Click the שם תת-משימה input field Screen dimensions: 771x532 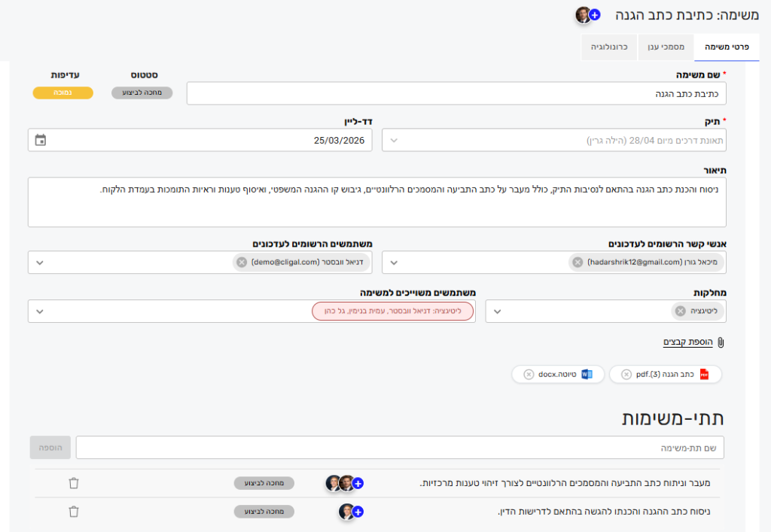[x=399, y=447]
